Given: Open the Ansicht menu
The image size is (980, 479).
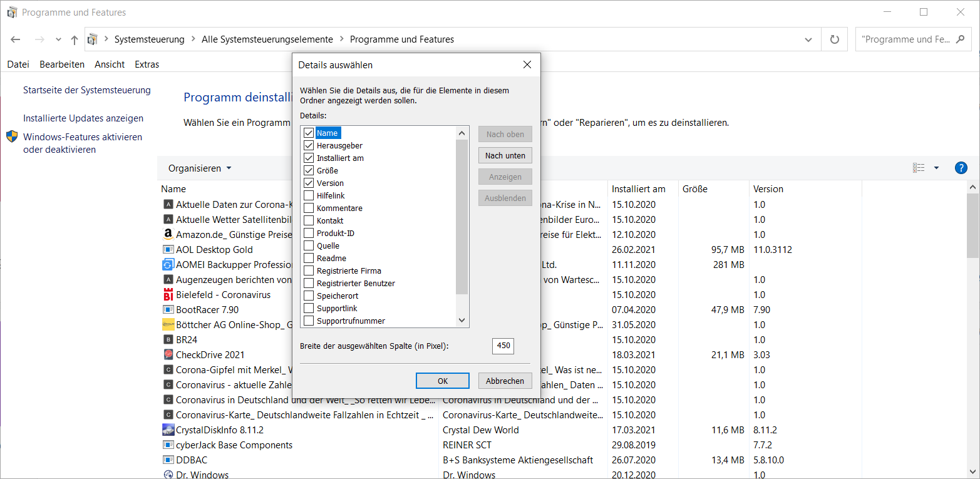Looking at the screenshot, I should (x=110, y=64).
